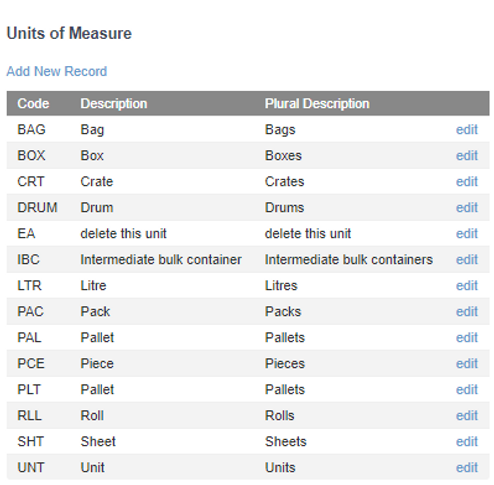Select the RLL code cell
Viewport: 494px width, 485px height.
pyautogui.click(x=29, y=415)
